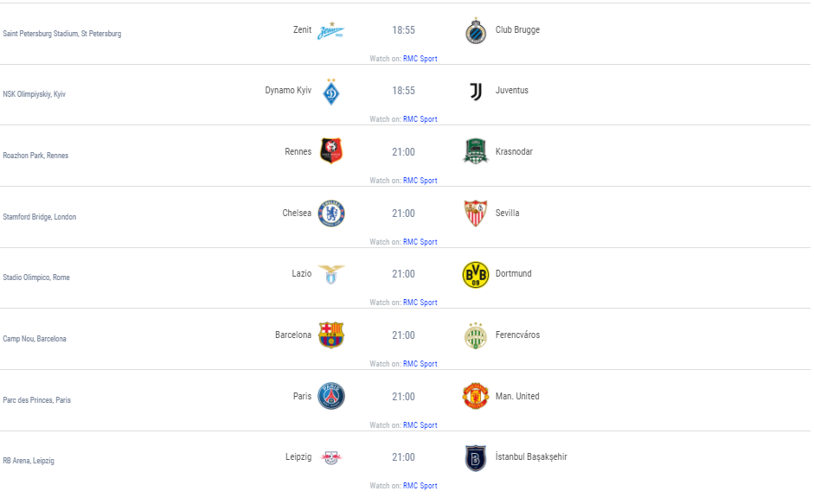Viewport: 814px width, 504px height.
Task: Open the Ferencváros team name
Action: [x=517, y=335]
